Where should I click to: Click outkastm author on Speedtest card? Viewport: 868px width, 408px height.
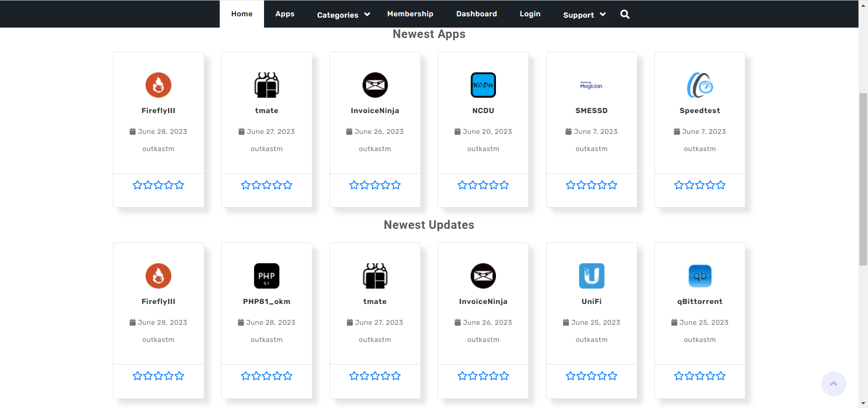(700, 149)
